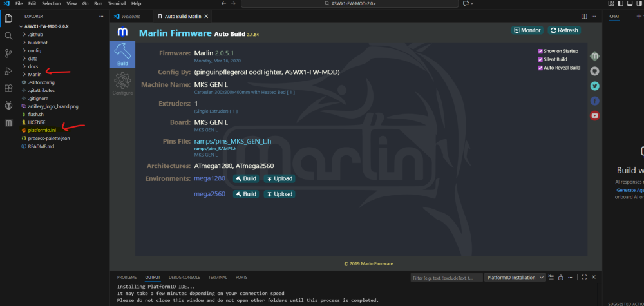Image resolution: width=644 pixels, height=306 pixels.
Task: Open the PlatformIO Installation output channel dropdown
Action: tap(515, 277)
